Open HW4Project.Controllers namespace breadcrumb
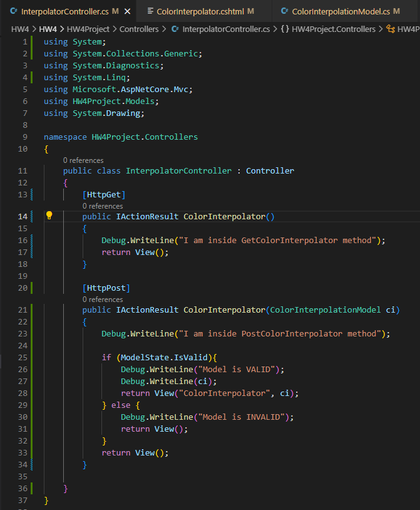 tap(334, 29)
